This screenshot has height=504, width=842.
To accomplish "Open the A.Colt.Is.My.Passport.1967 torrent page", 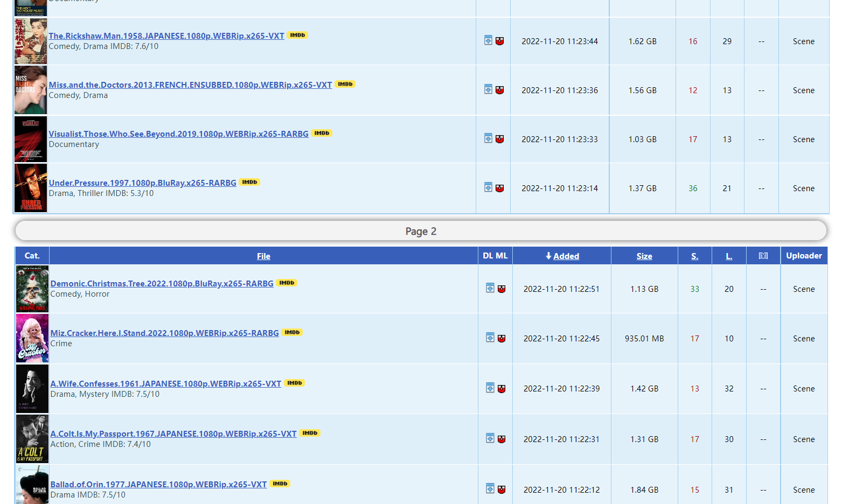I will click(x=173, y=433).
